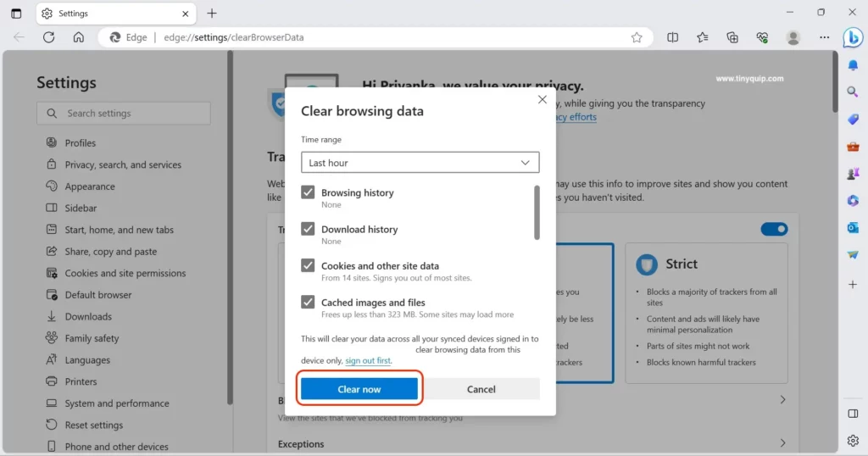The height and width of the screenshot is (456, 868).
Task: Uncheck Cached images and files
Action: point(308,302)
